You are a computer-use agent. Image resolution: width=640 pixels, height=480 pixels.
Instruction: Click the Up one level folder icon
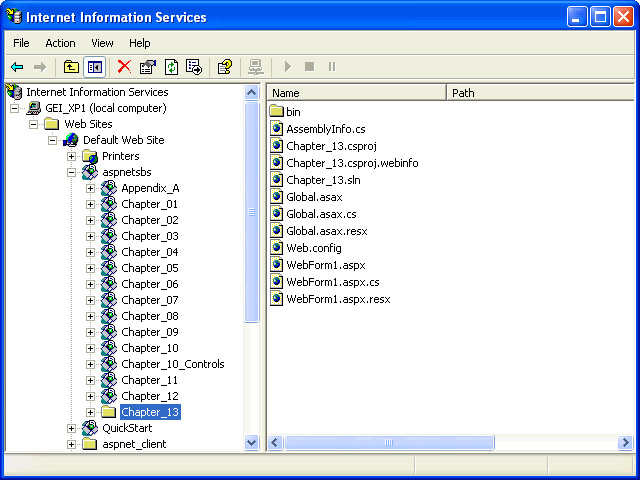[x=71, y=67]
